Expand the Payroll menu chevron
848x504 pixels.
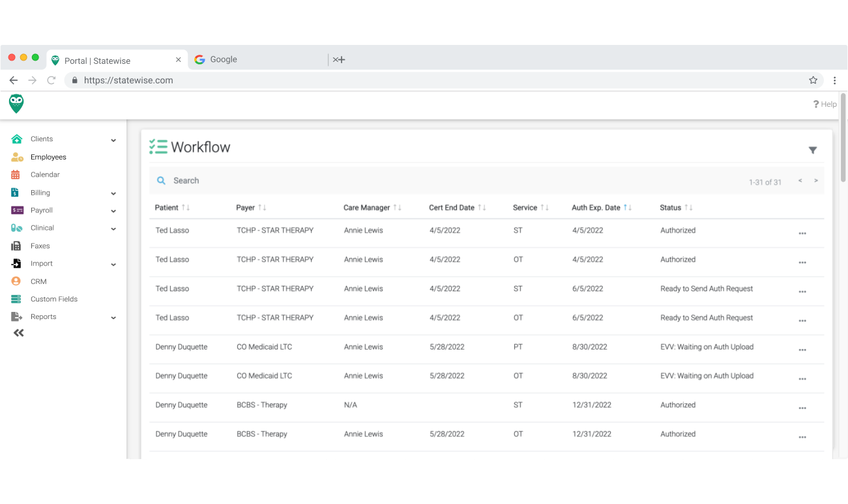click(x=113, y=211)
